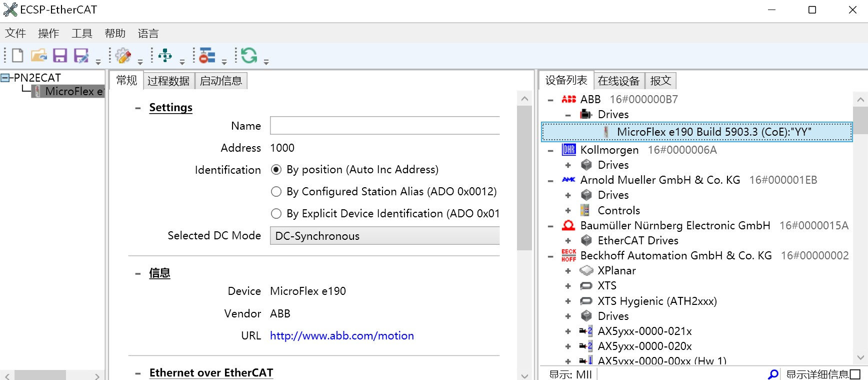The image size is (868, 380).
Task: Open the 帮助 menu
Action: pyautogui.click(x=115, y=34)
